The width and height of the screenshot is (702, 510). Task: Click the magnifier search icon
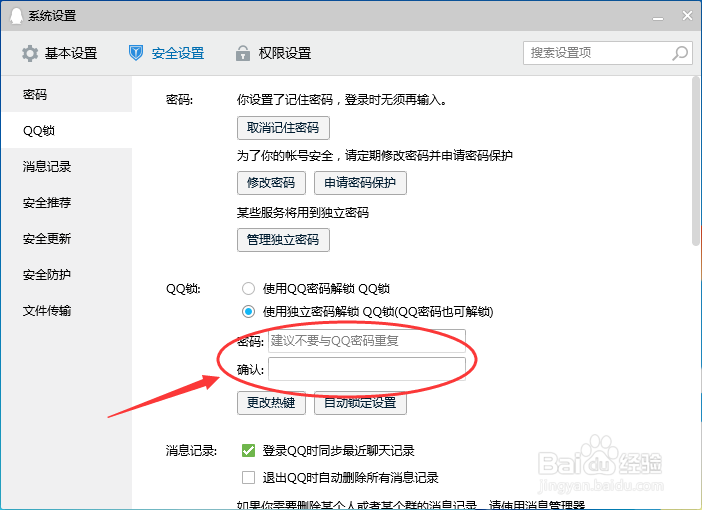(680, 53)
